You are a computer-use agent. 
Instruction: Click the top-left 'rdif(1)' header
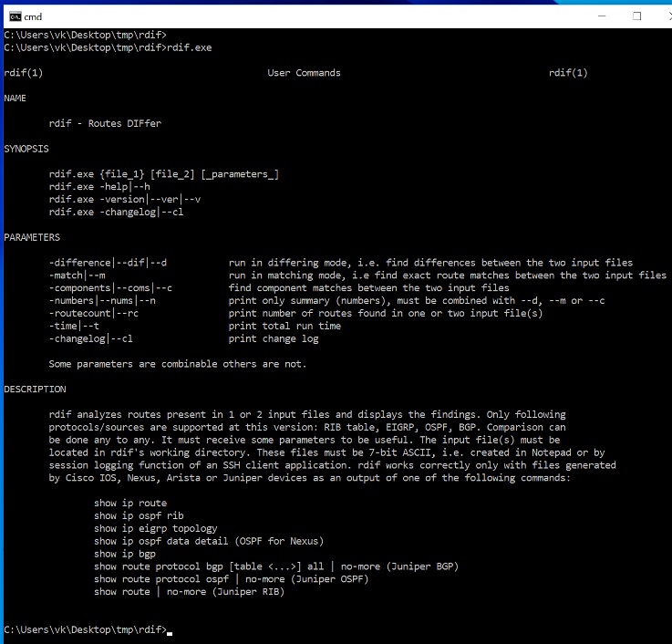(x=24, y=73)
